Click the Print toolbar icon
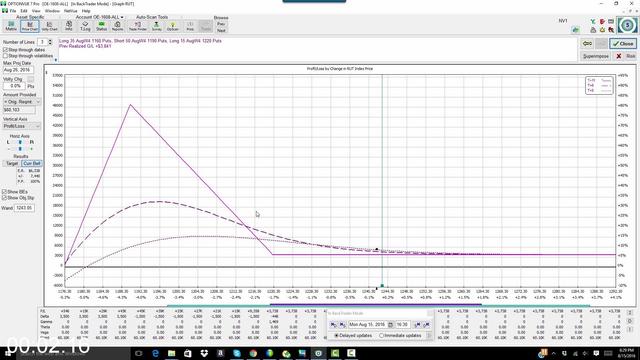This screenshot has width=640, height=360. (x=190, y=26)
